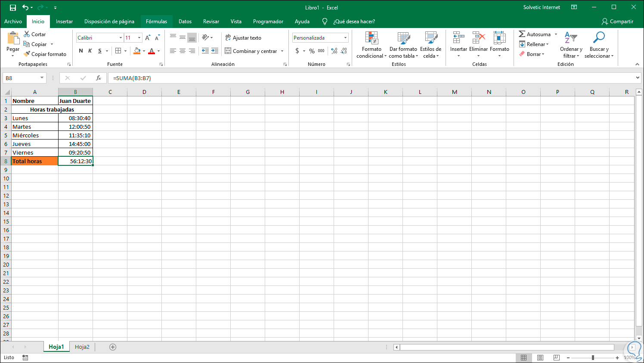The height and width of the screenshot is (363, 644).
Task: Increase font size with the larger A icon
Action: coord(148,38)
